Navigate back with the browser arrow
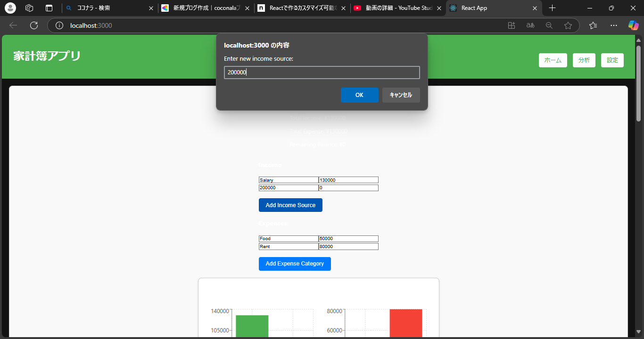 tap(13, 25)
